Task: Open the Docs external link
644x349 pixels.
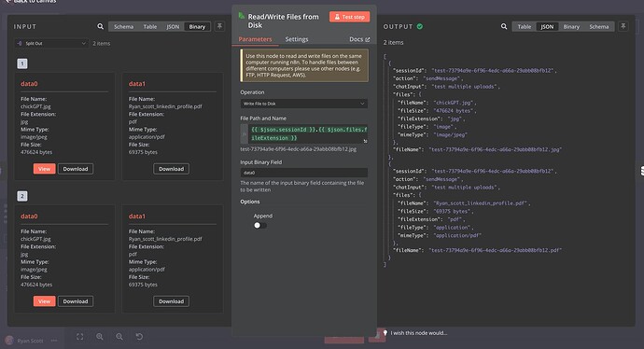Action: (359, 39)
